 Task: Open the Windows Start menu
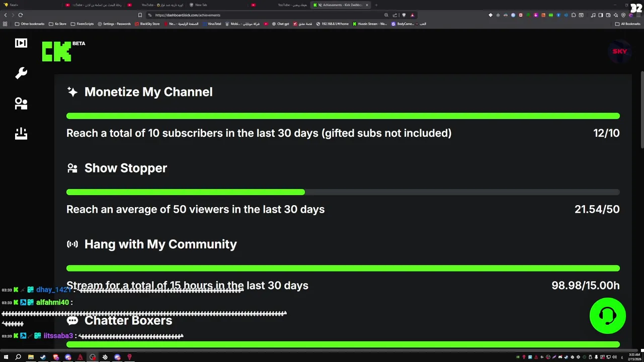[6, 357]
